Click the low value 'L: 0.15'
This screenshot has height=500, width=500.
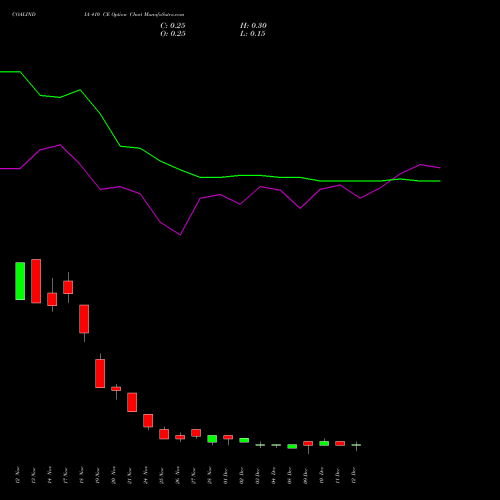[x=253, y=34]
